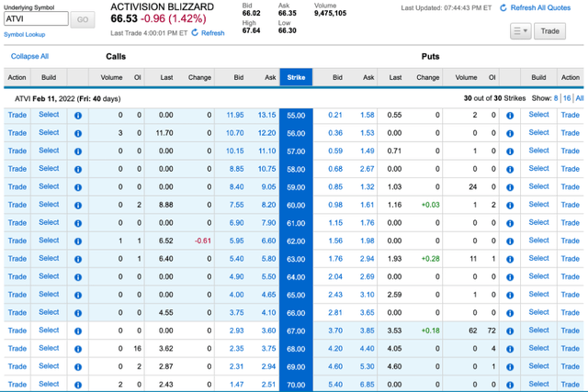Select the 70.00 strike put to build
Screen dimensions: 588x392
pos(539,384)
